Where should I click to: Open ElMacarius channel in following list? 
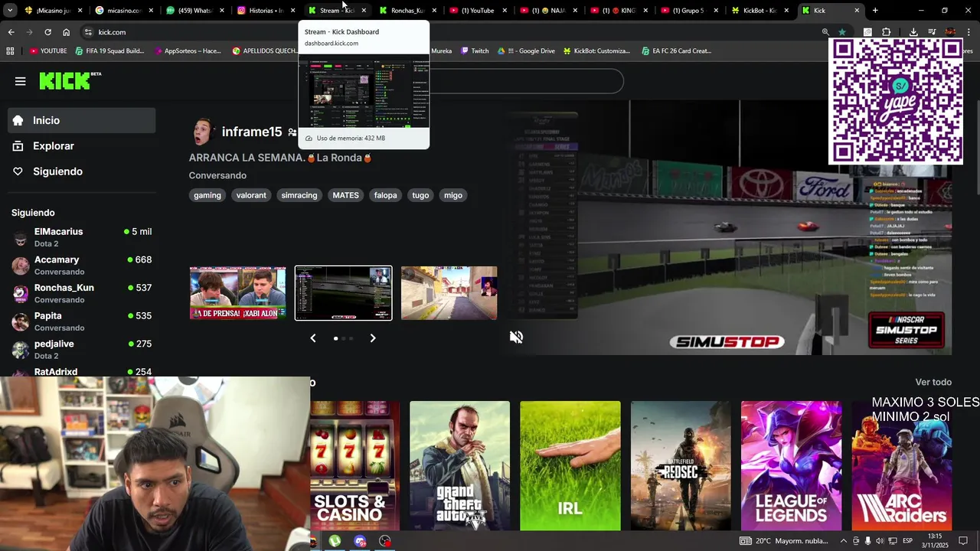tap(82, 237)
